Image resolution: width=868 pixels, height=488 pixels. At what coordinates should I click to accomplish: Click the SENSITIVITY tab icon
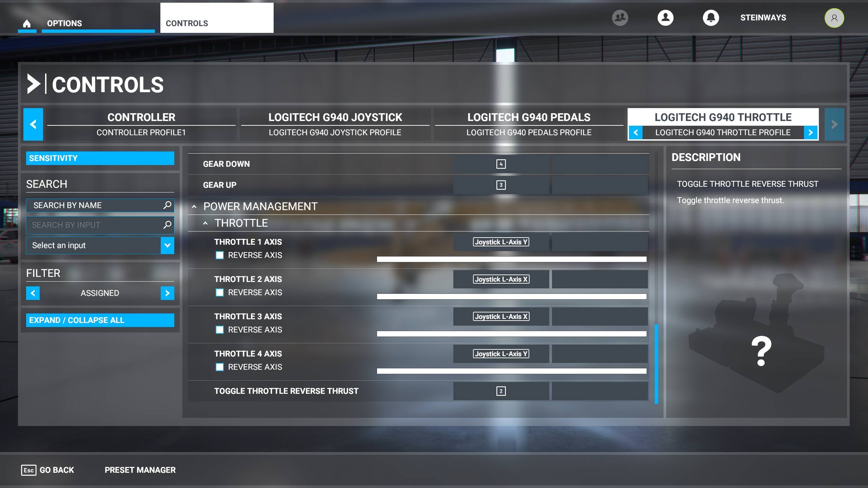[100, 157]
